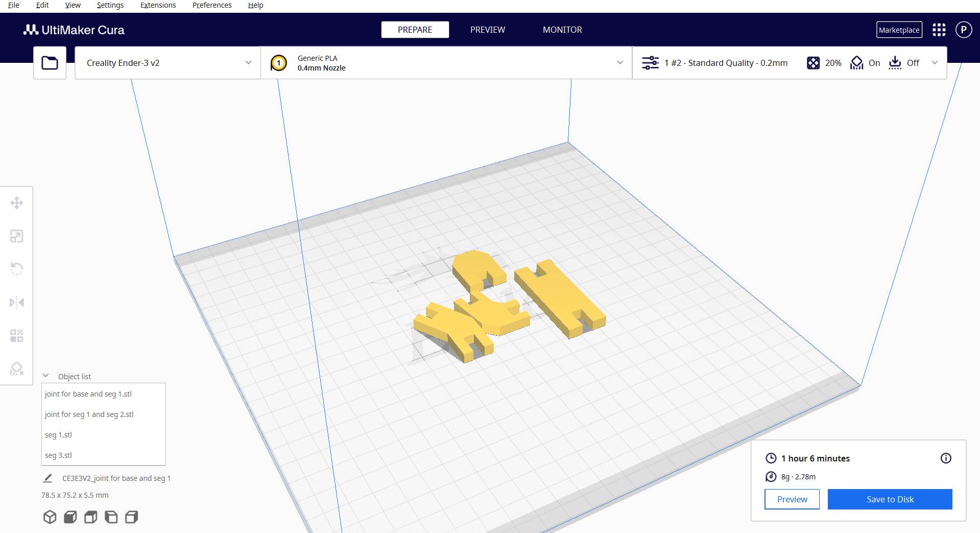Switch to the MONITOR stage
This screenshot has width=980, height=533.
(x=562, y=30)
